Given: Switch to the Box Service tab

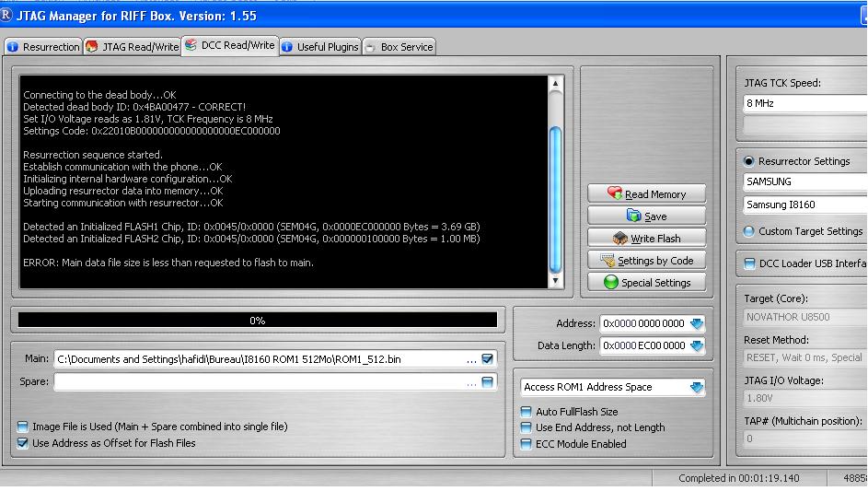Looking at the screenshot, I should pyautogui.click(x=399, y=47).
